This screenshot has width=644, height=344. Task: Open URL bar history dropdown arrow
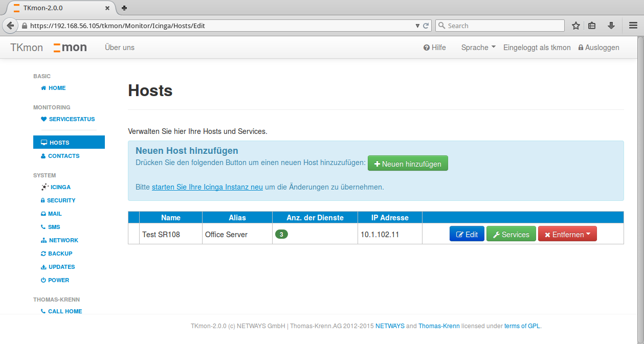coord(417,26)
